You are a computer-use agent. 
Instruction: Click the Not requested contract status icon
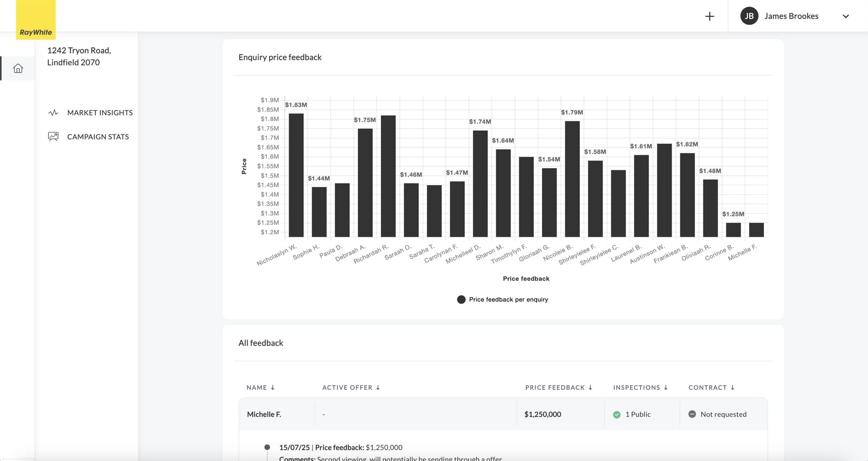(x=692, y=414)
